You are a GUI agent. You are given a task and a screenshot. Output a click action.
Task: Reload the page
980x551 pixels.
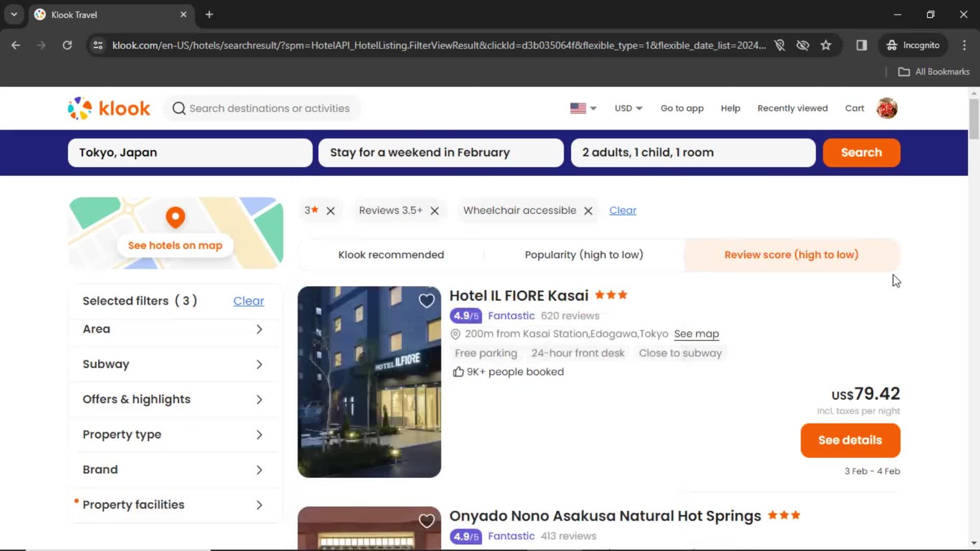[x=67, y=45]
